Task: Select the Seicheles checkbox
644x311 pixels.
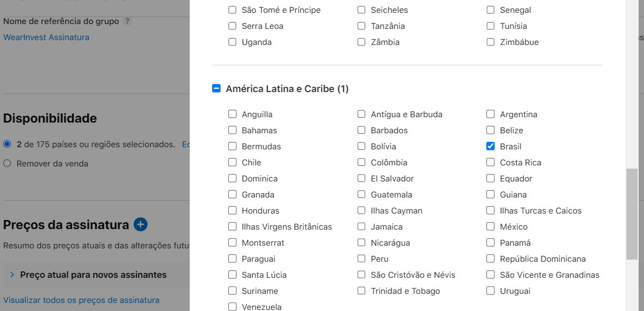Action: [x=362, y=10]
